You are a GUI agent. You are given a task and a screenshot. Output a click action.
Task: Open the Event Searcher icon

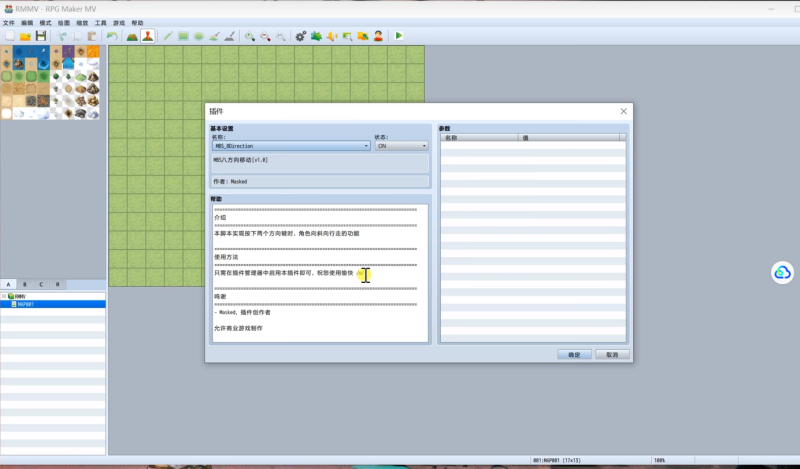coord(347,36)
